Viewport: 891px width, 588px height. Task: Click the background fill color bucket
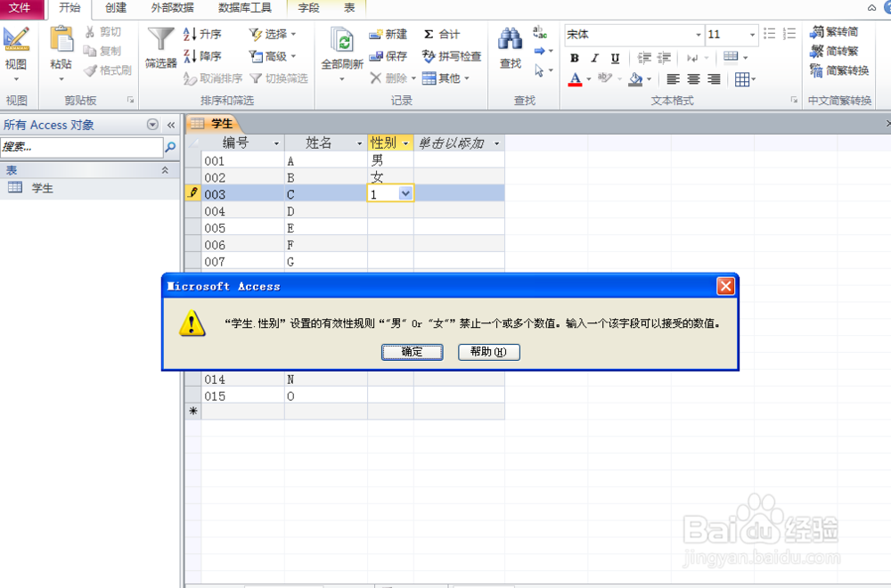[x=635, y=79]
